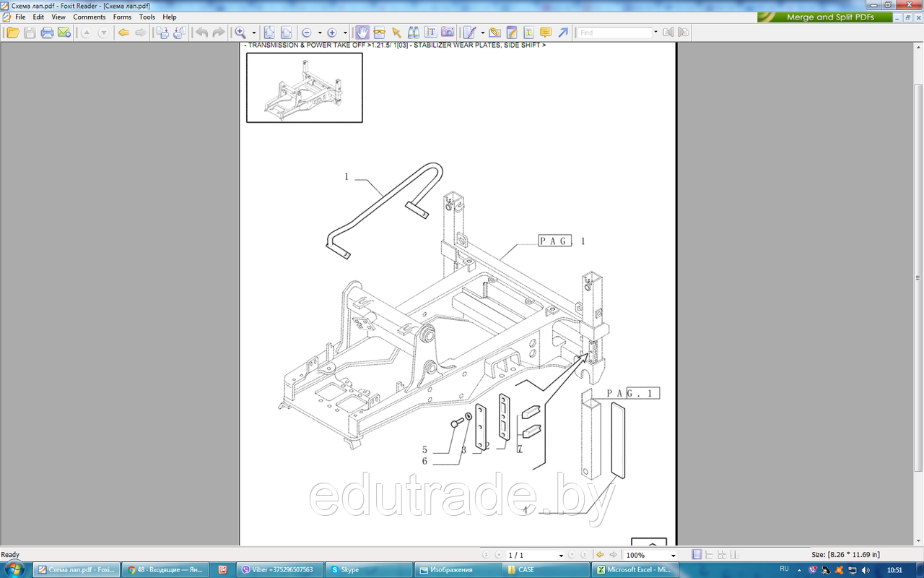Click the yellow Previous View arrow in toolbar
924x578 pixels.
[x=123, y=33]
